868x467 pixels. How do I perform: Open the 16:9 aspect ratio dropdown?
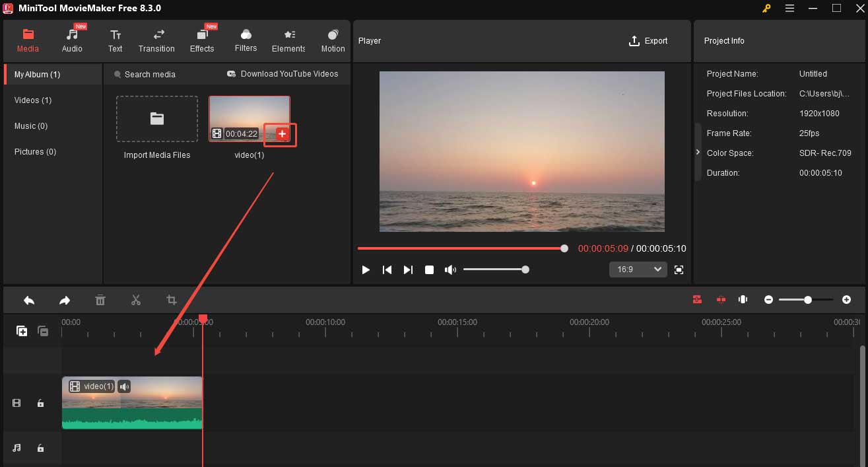click(x=638, y=269)
